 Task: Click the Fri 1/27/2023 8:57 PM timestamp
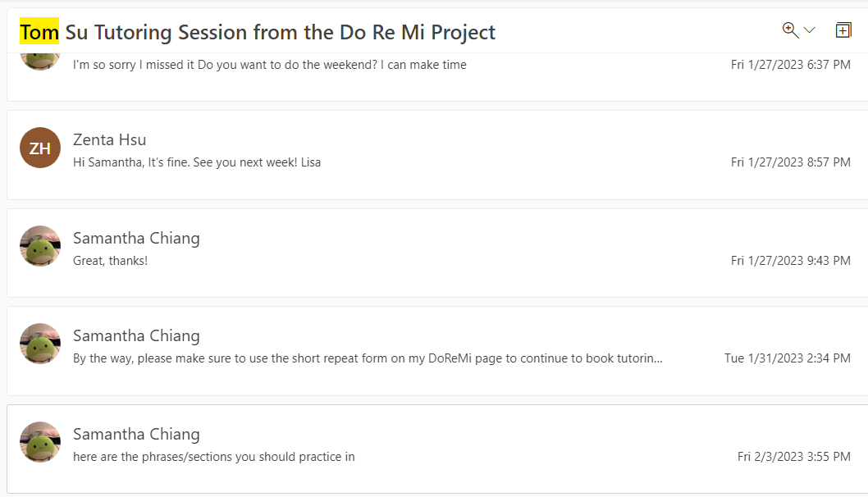point(790,162)
